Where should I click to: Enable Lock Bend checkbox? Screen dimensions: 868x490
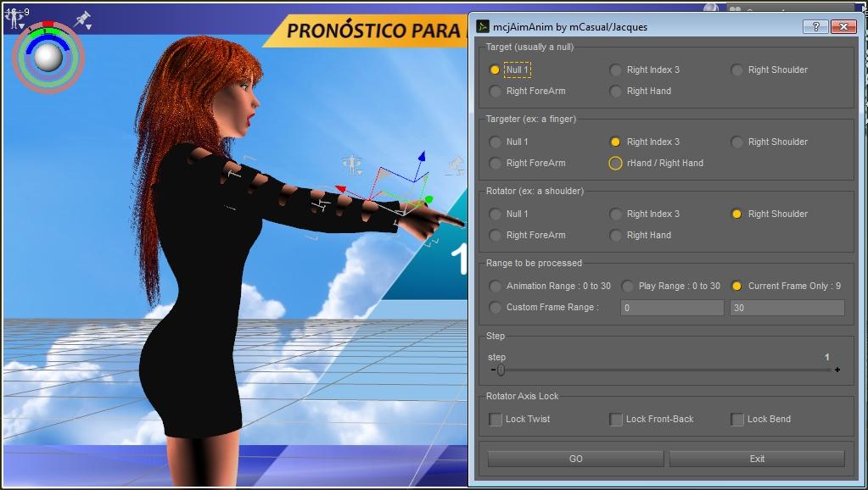pyautogui.click(x=736, y=419)
